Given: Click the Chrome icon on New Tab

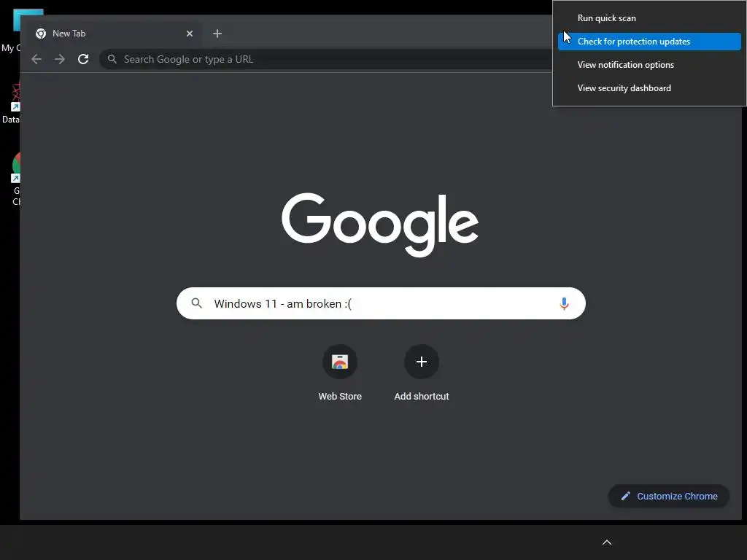Looking at the screenshot, I should coord(41,34).
